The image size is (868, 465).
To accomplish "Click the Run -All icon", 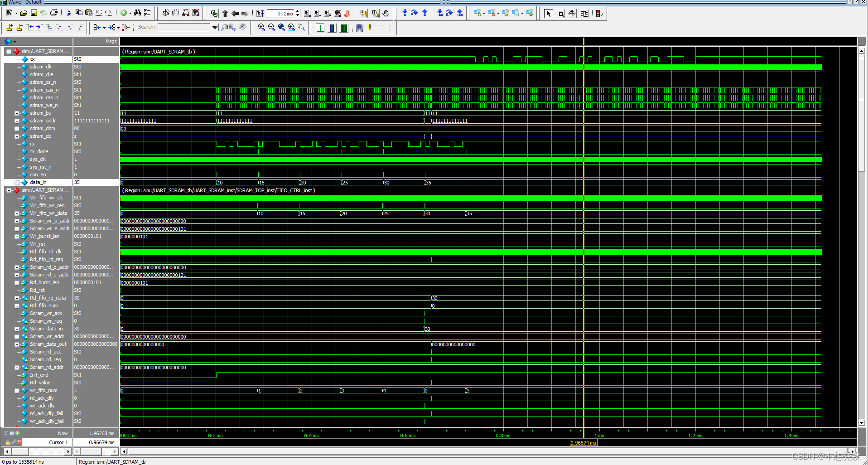I will click(328, 14).
